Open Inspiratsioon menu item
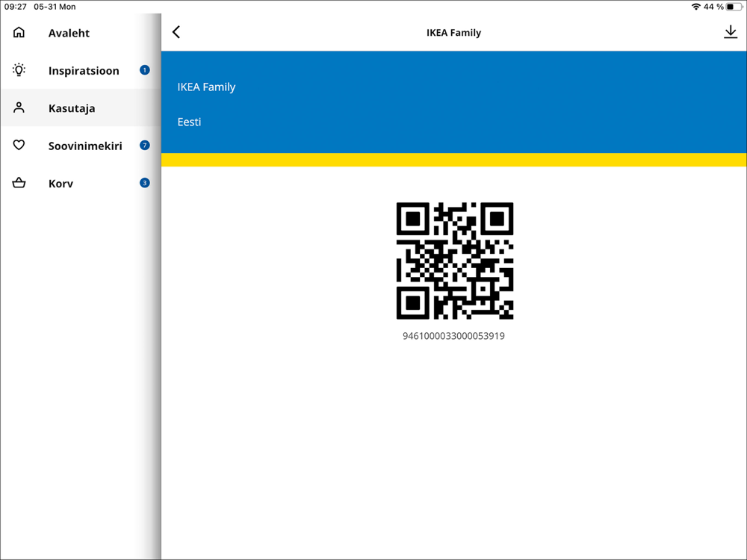747x560 pixels. (x=81, y=70)
